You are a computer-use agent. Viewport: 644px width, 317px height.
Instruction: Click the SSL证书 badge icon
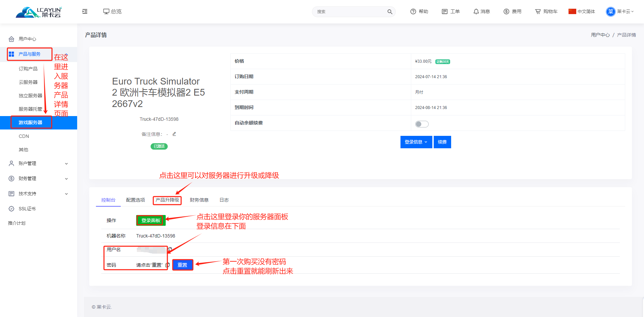(x=11, y=209)
